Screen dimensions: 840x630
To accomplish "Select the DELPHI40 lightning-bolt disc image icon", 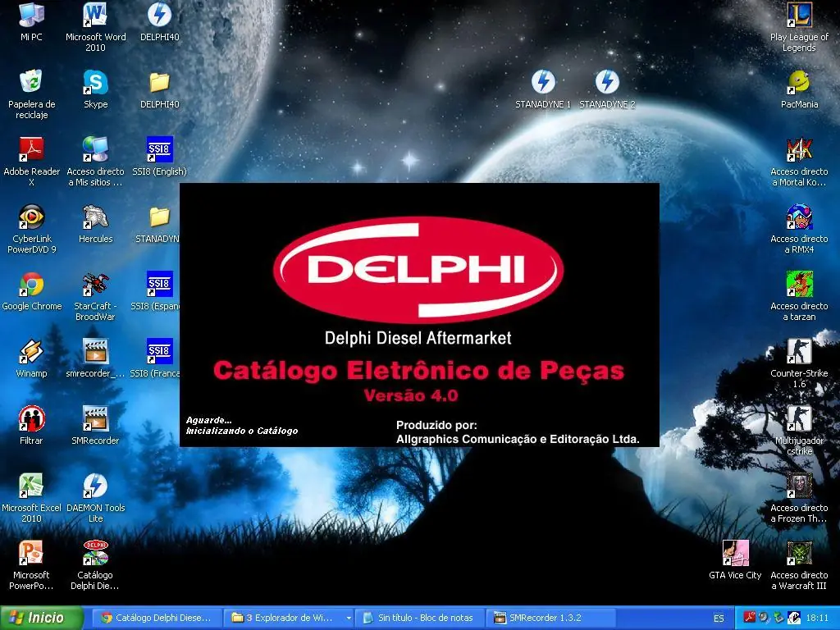I will pyautogui.click(x=159, y=21).
